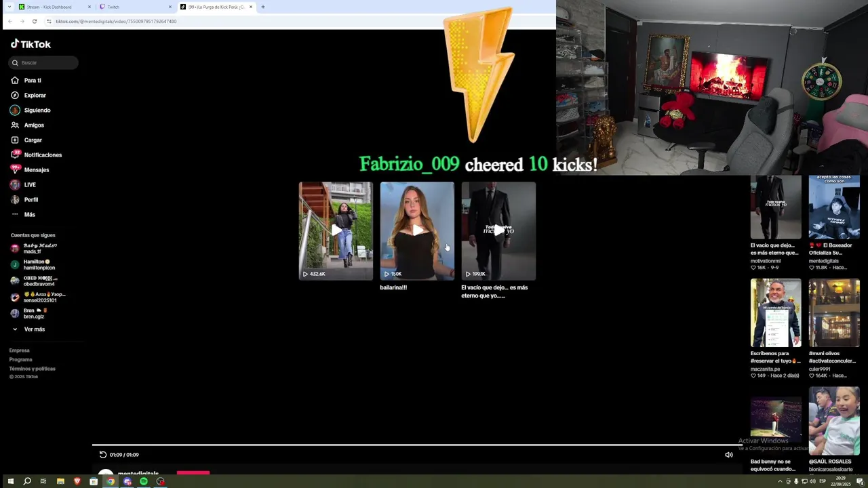868x488 pixels.
Task: Open Perfil in the sidebar
Action: click(31, 200)
